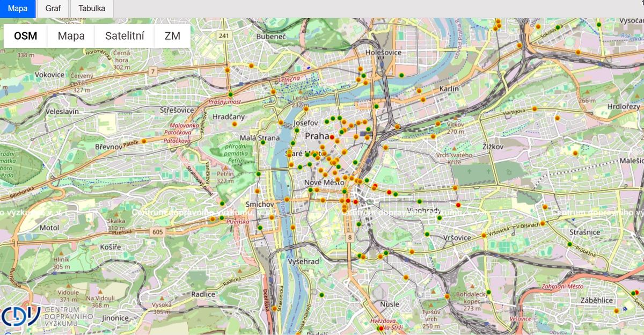Click the Vinohrady district label
This screenshot has height=335, width=644.
[x=423, y=210]
